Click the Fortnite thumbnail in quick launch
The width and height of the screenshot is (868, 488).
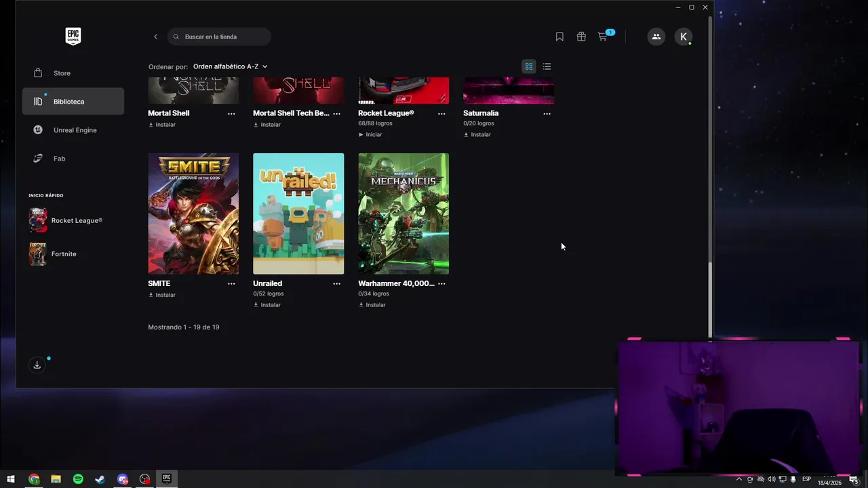(38, 253)
